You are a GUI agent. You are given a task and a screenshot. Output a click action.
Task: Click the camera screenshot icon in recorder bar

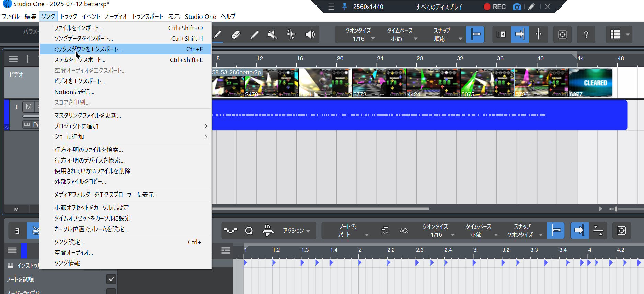click(x=517, y=7)
